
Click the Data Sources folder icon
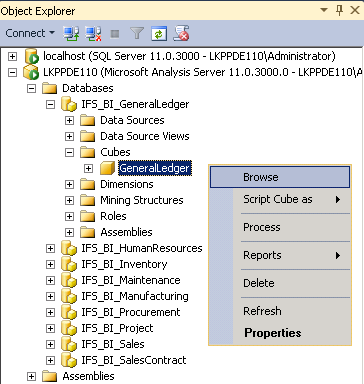pos(88,120)
